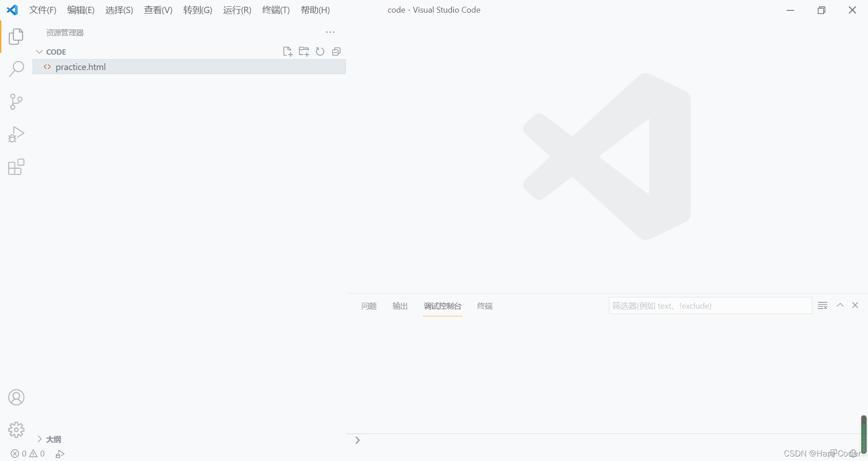Viewport: 868px width, 461px height.
Task: Switch to the 终端 panel tab
Action: (485, 306)
